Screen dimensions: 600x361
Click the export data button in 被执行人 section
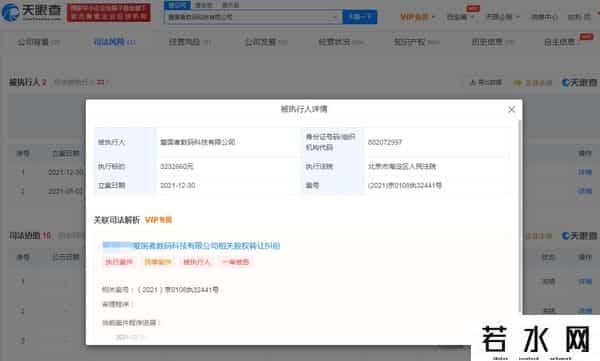(x=486, y=83)
